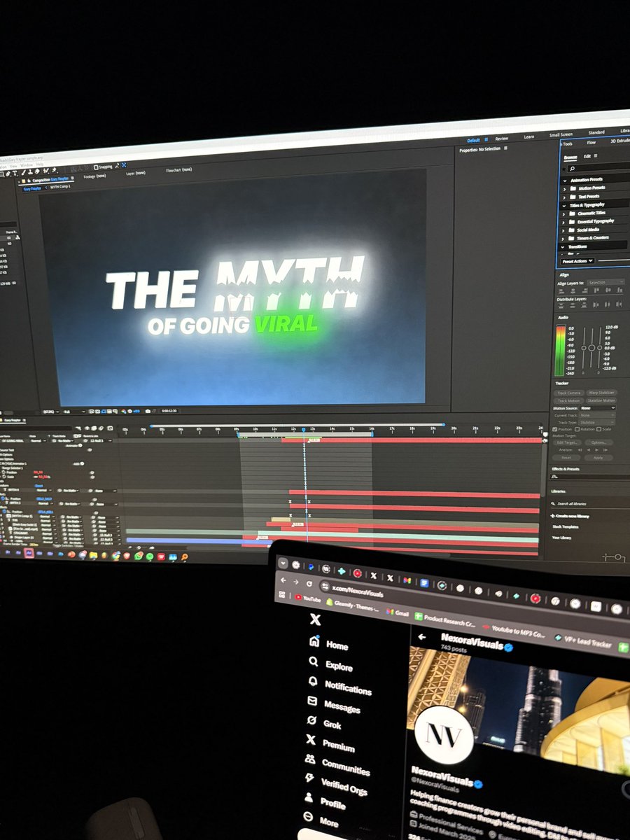This screenshot has height=840, width=630.
Task: Open Gmail bookmark in browser
Action: click(397, 613)
